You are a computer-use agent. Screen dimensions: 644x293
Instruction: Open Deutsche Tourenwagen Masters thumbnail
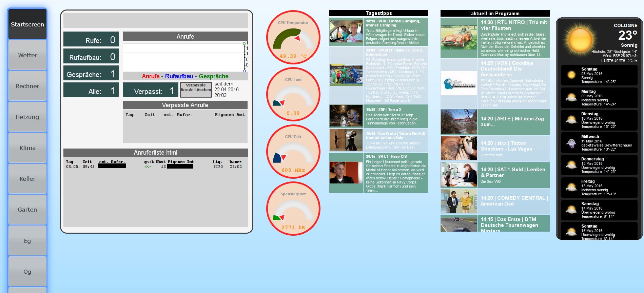point(459,224)
